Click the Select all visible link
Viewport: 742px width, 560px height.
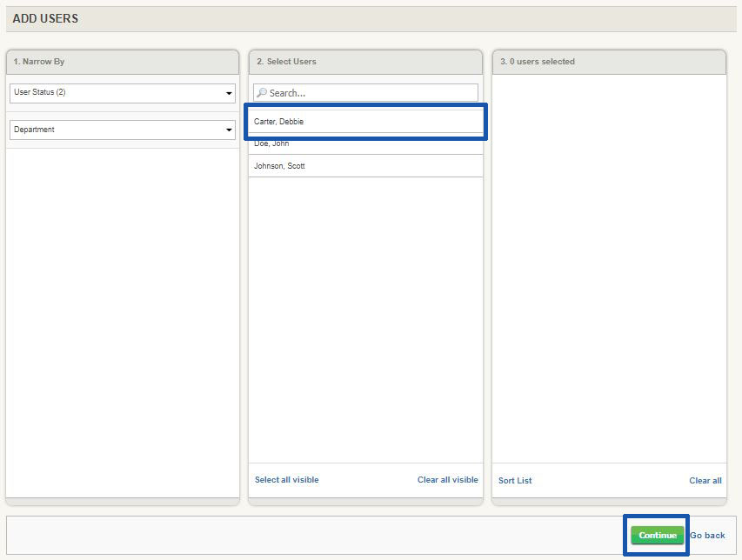[286, 479]
